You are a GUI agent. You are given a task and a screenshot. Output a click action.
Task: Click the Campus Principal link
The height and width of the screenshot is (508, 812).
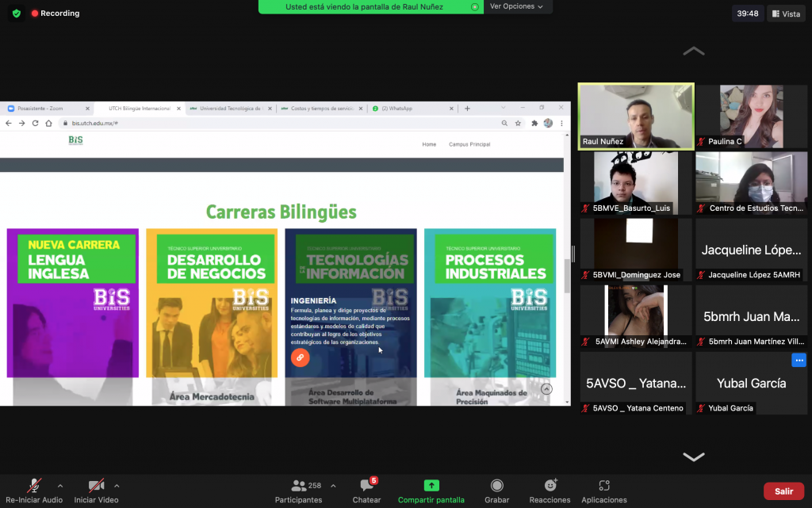pos(469,144)
